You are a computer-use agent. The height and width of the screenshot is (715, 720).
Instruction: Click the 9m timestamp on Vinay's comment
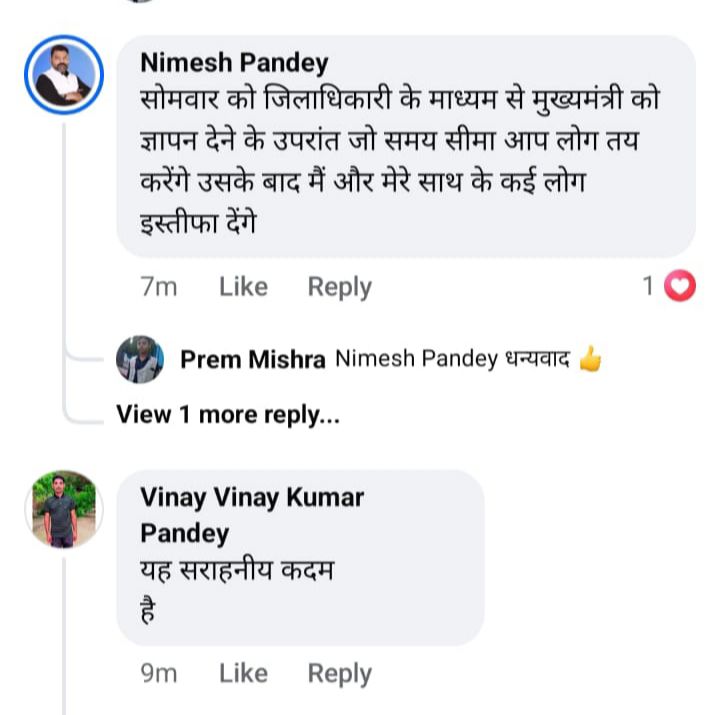(159, 673)
